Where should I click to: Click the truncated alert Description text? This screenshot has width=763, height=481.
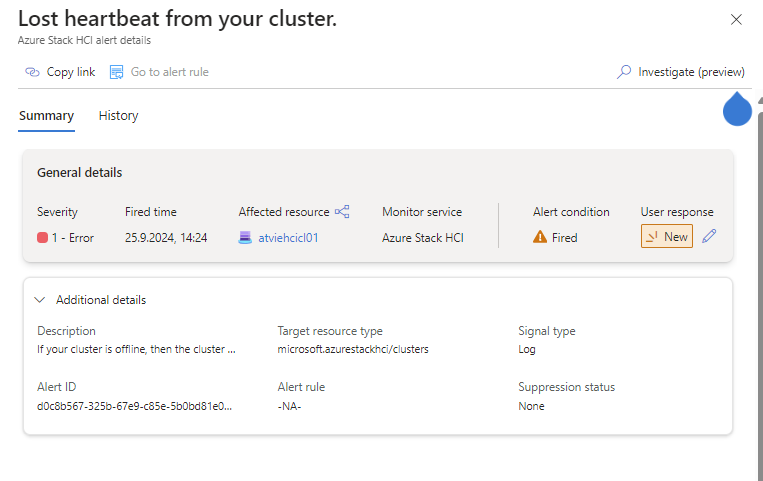[x=136, y=349]
